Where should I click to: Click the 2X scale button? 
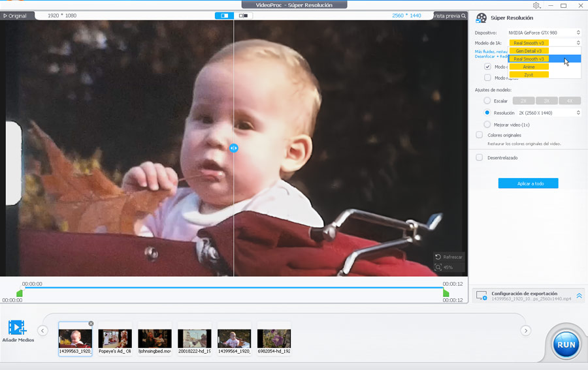(x=523, y=100)
